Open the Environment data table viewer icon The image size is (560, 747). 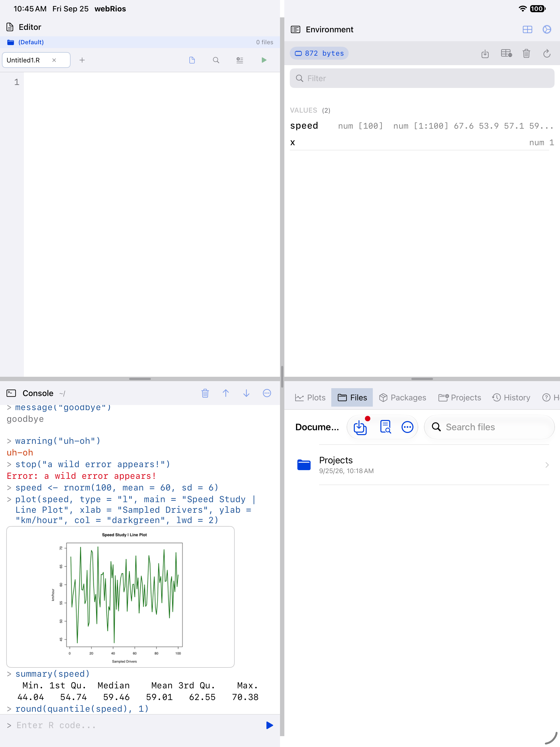pos(506,53)
